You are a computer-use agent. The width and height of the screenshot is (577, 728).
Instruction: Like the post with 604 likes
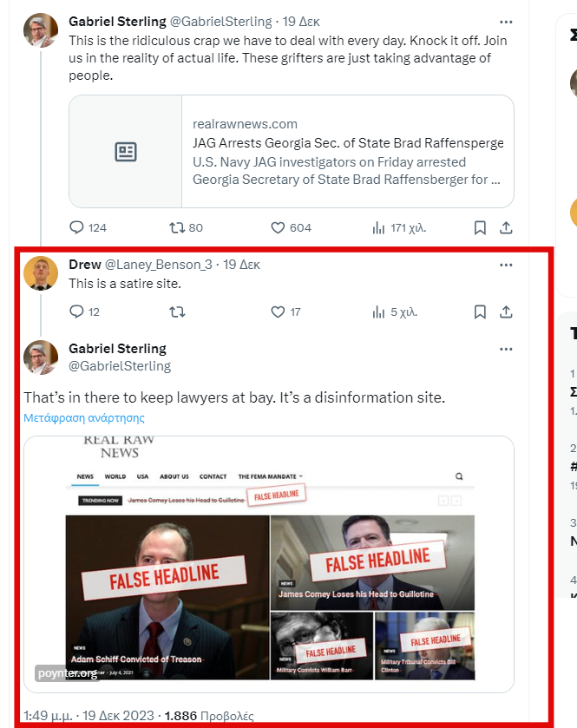(291, 227)
